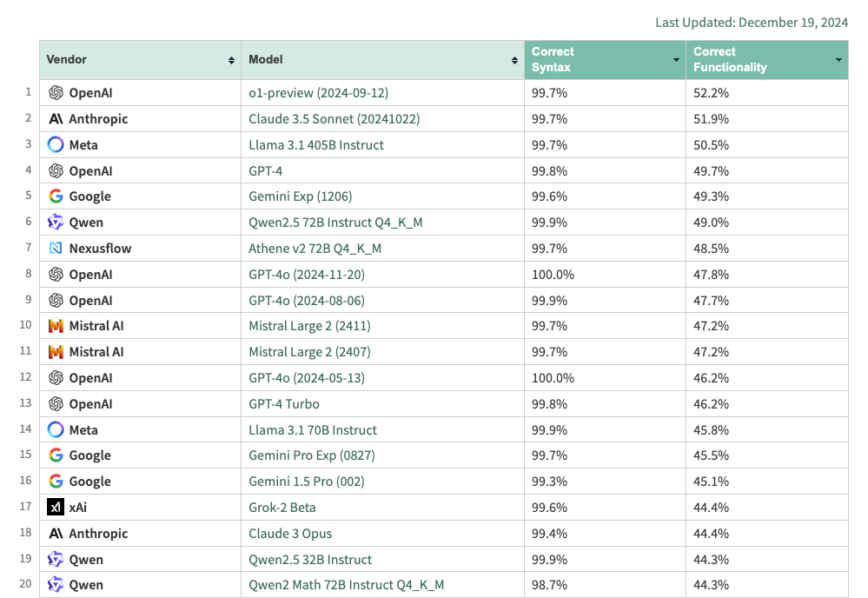
Task: Open the Claude 3 Opus link
Action: pos(290,534)
